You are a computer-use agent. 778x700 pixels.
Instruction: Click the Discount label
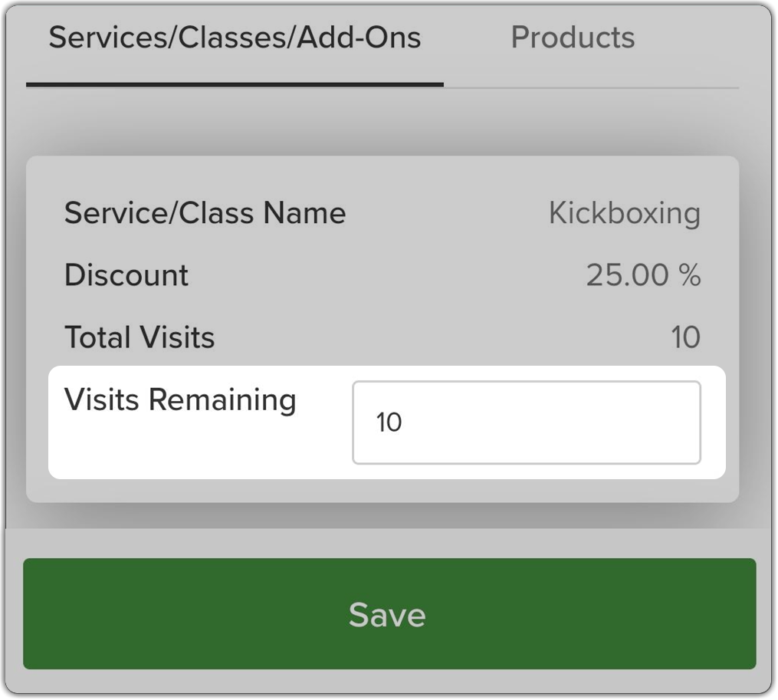pyautogui.click(x=126, y=275)
